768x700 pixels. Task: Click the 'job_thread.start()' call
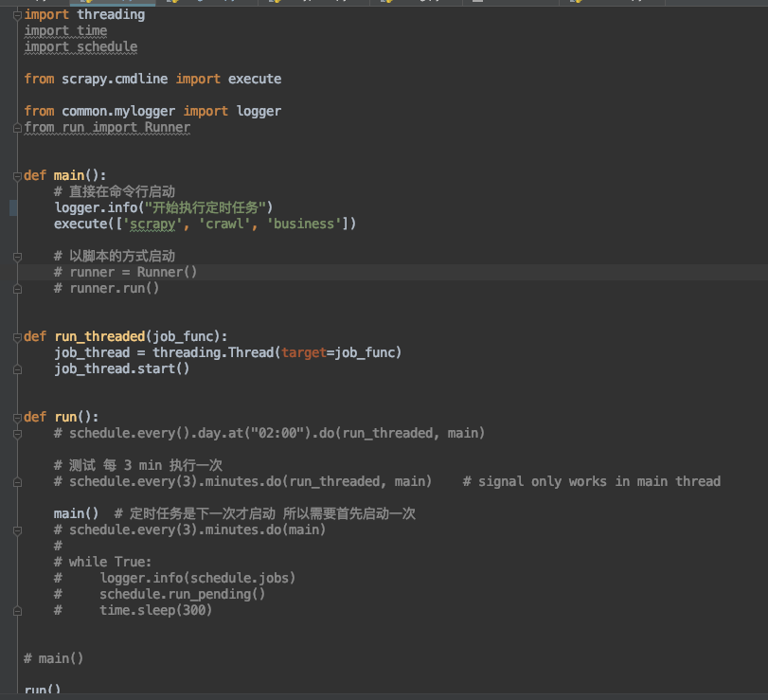(122, 368)
